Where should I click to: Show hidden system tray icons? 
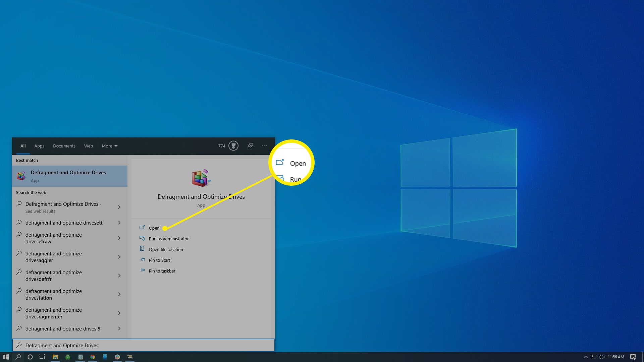click(586, 357)
